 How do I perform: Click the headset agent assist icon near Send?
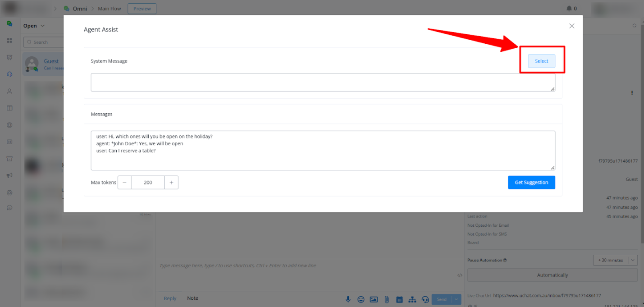coord(425,299)
